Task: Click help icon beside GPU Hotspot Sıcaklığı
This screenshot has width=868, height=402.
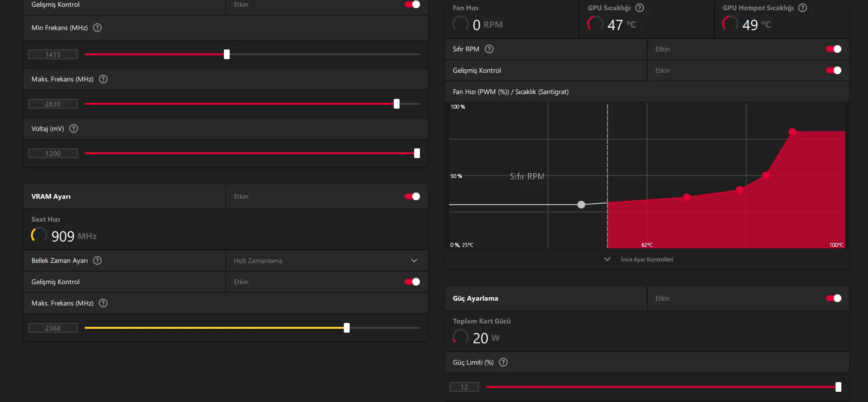Action: click(803, 8)
